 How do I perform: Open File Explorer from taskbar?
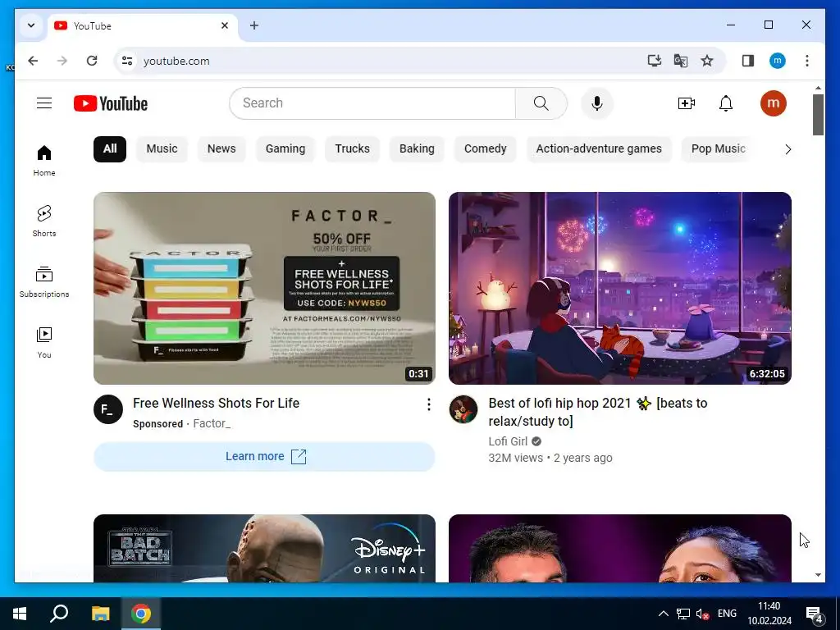pyautogui.click(x=100, y=614)
